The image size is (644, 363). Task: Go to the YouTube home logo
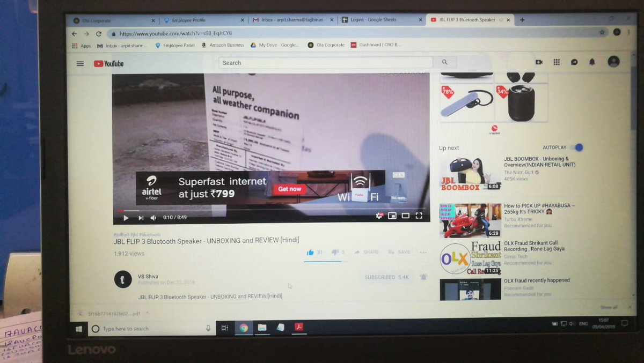click(x=108, y=64)
